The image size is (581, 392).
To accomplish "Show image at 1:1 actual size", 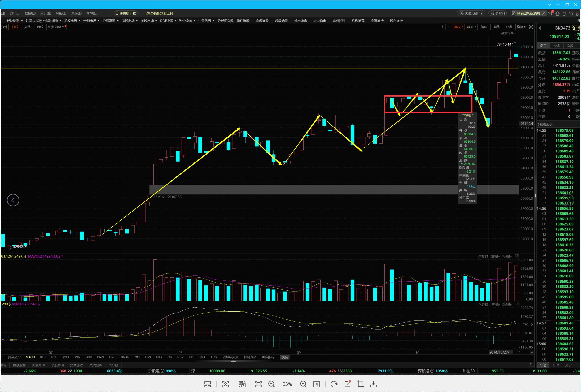I will coord(316,384).
